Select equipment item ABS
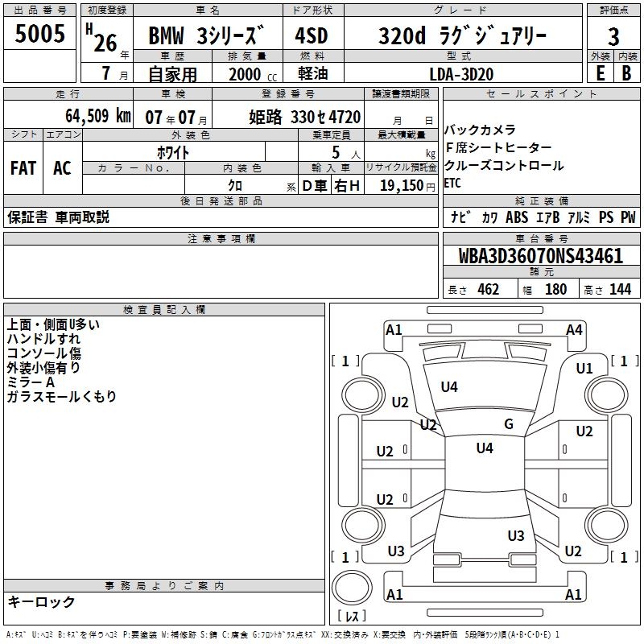Screen dimensions: 644x644 coord(517,217)
